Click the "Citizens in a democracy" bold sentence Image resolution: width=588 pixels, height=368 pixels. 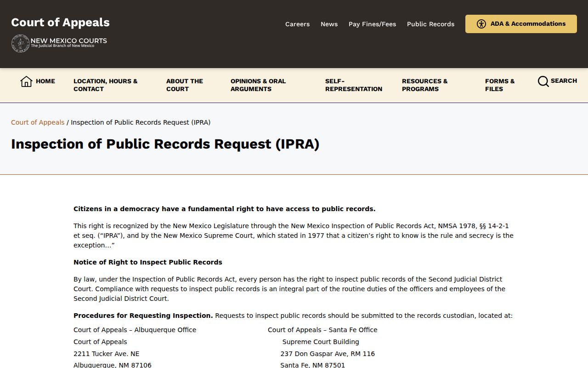[x=225, y=209]
